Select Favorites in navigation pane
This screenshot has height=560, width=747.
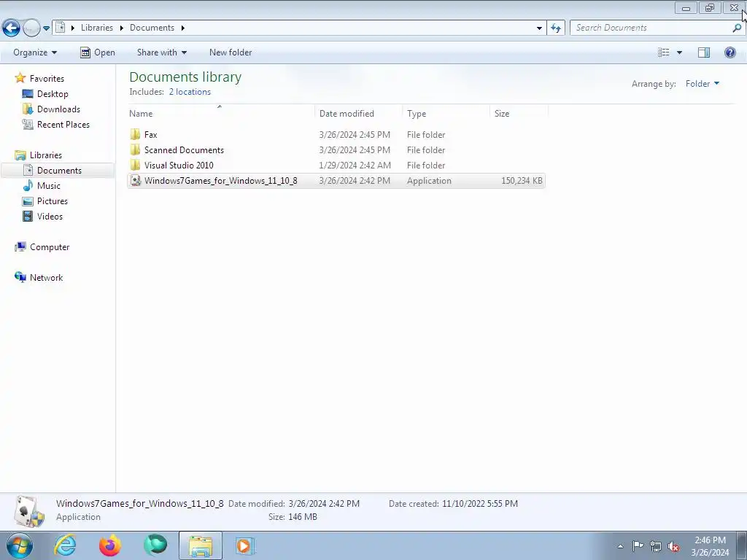(39, 78)
